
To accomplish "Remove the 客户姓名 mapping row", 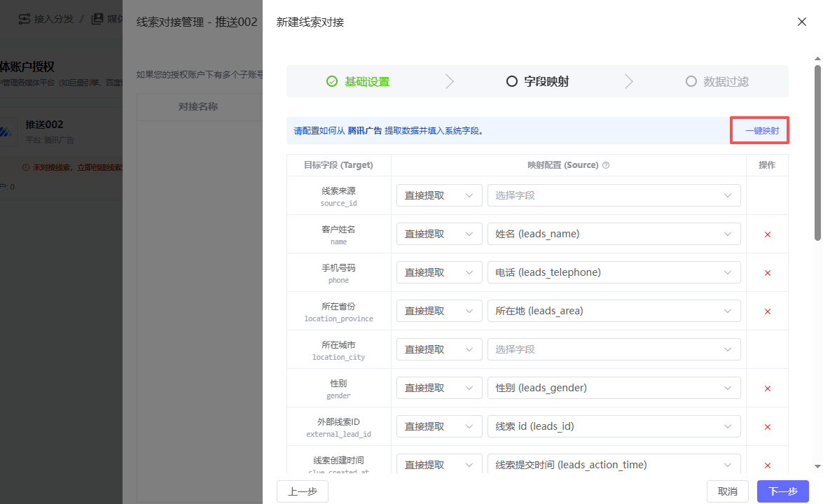I will [x=767, y=234].
